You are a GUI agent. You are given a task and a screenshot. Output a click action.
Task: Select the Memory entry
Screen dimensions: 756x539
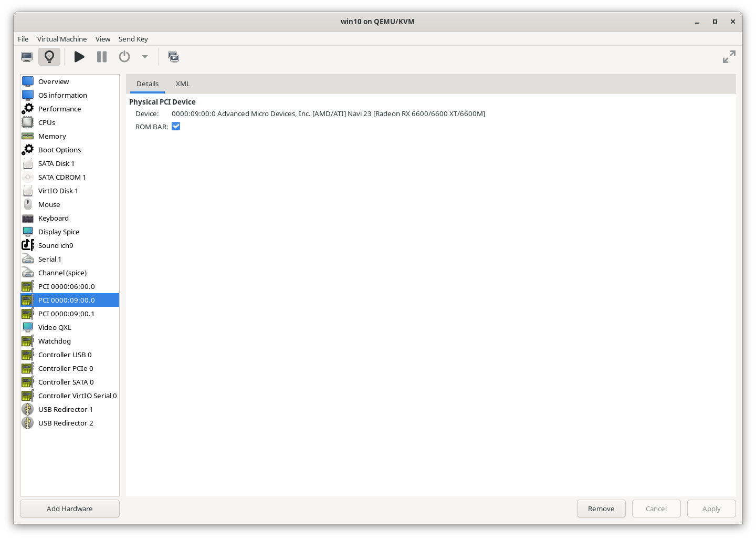70,136
